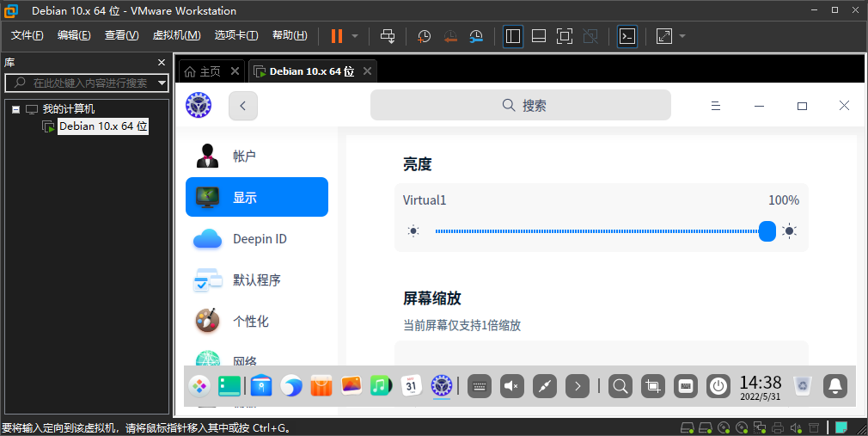Image resolution: width=868 pixels, height=436 pixels.
Task: Open the dropdown arrow next to the pause button
Action: [x=355, y=36]
